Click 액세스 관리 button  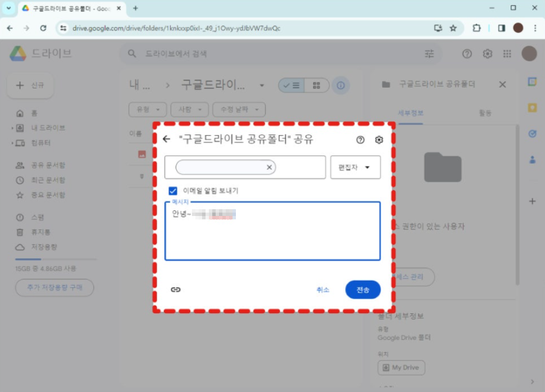(414, 277)
